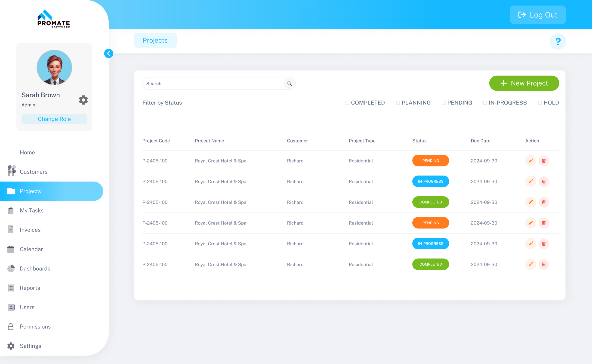Check the COMPLETED status filter
The height and width of the screenshot is (364, 592).
[x=347, y=103]
